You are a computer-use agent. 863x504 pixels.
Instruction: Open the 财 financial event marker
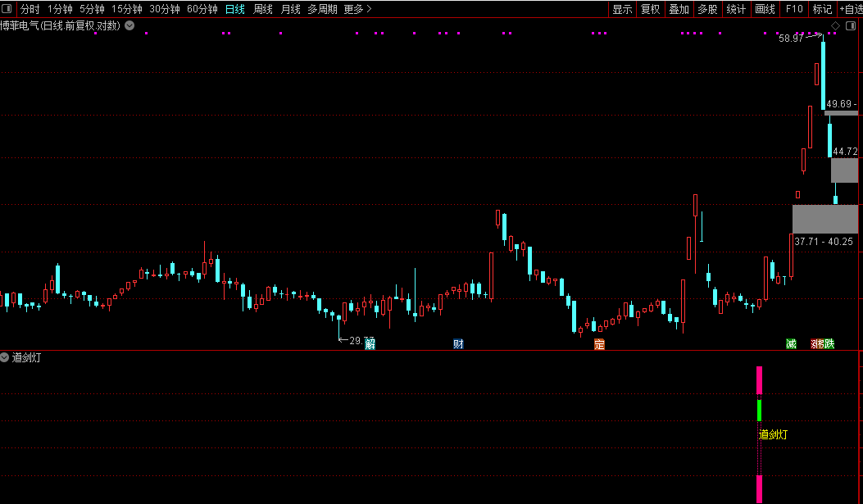point(458,344)
